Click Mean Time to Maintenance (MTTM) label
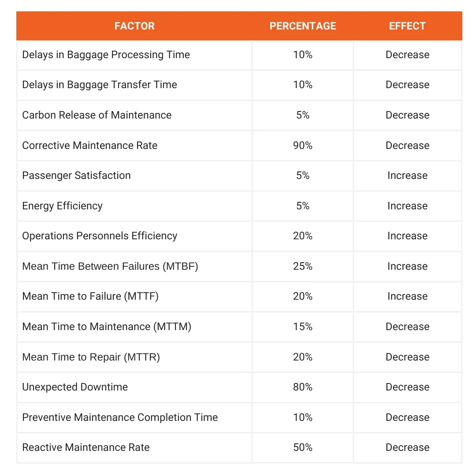Screen dimensions: 476x476 [x=107, y=327]
